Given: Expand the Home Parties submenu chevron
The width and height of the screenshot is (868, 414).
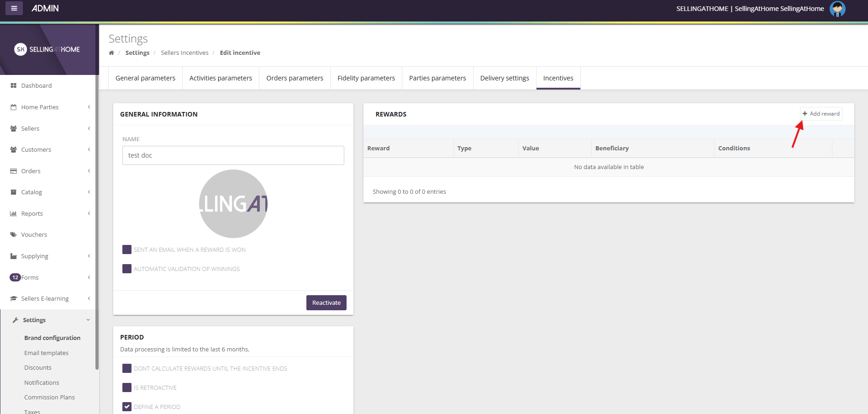Looking at the screenshot, I should coord(89,107).
